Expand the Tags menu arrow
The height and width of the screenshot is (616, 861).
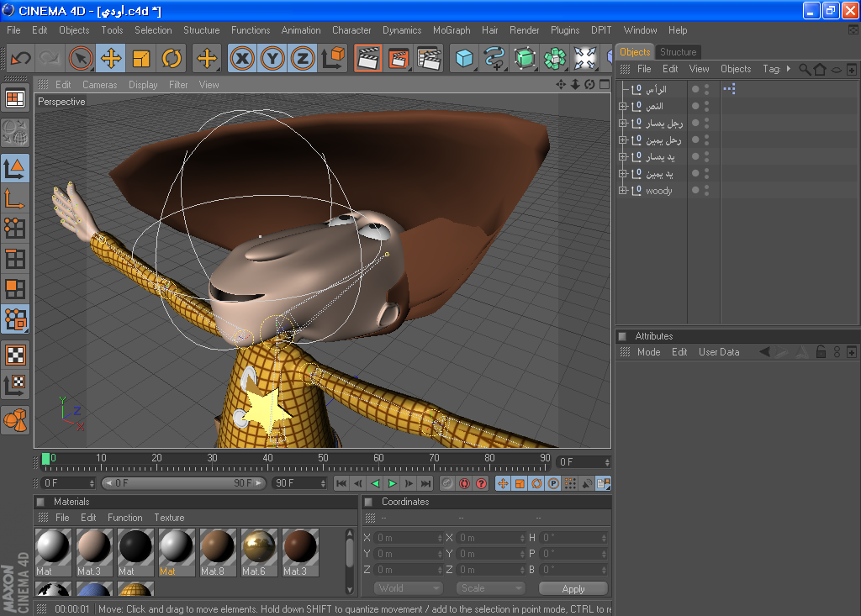[x=789, y=69]
